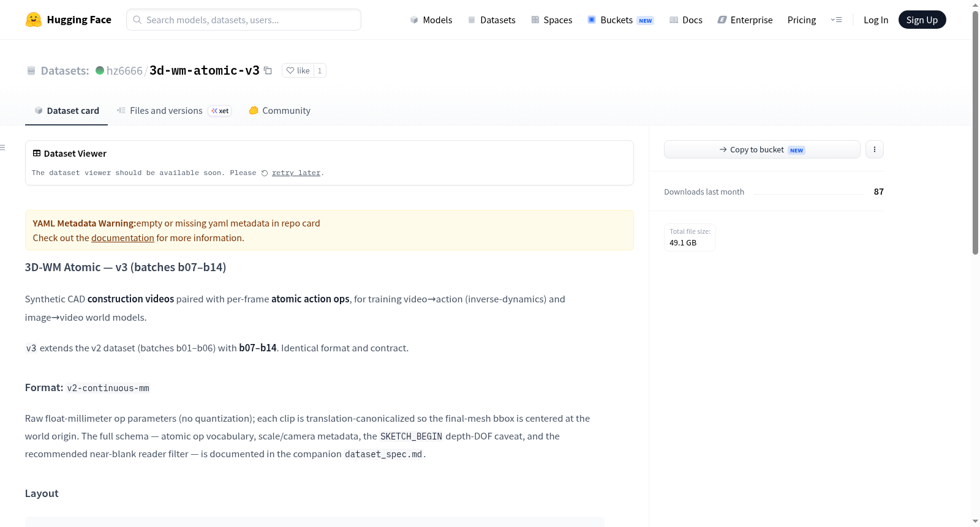
Task: Click the hz6666 green avatar icon
Action: tap(100, 70)
